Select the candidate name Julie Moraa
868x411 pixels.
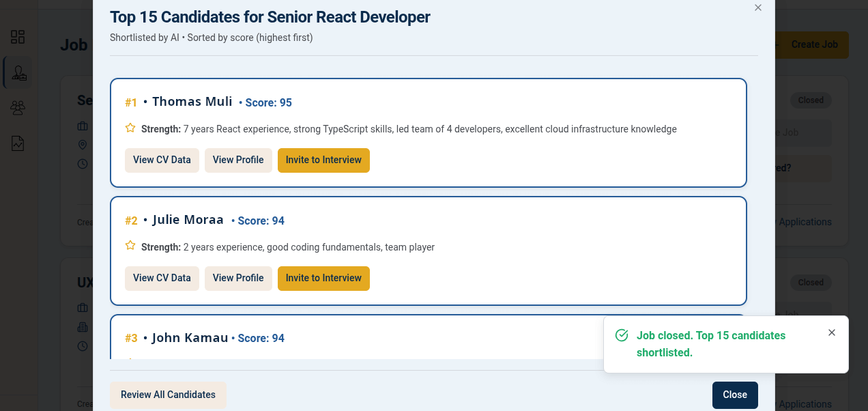coord(188,220)
